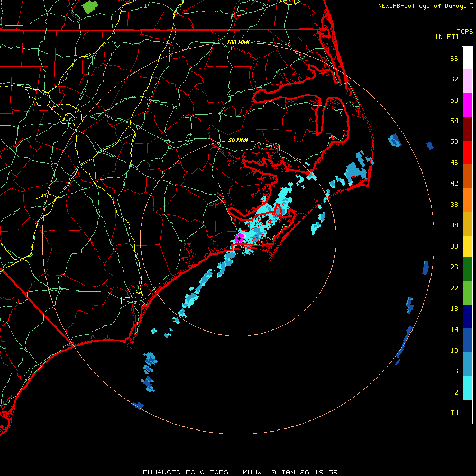Click the magenta 58 kft legend swatch
Viewport: 476px width, 476px height.
pyautogui.click(x=467, y=105)
